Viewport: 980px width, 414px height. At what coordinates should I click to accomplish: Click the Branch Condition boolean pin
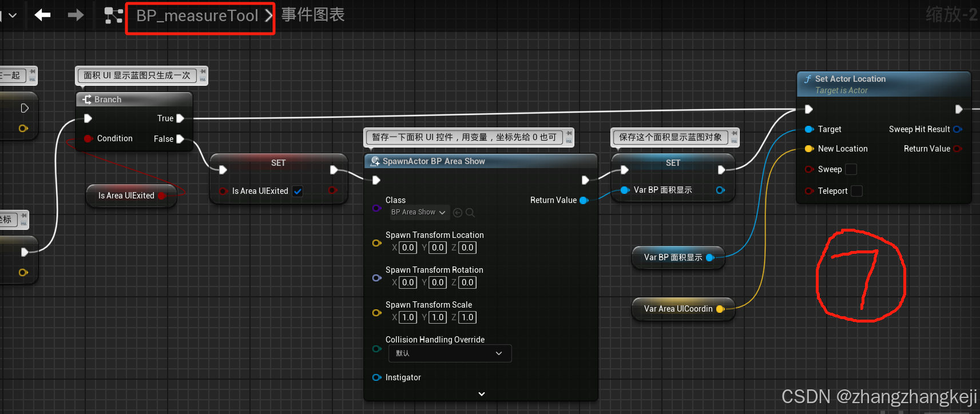88,138
